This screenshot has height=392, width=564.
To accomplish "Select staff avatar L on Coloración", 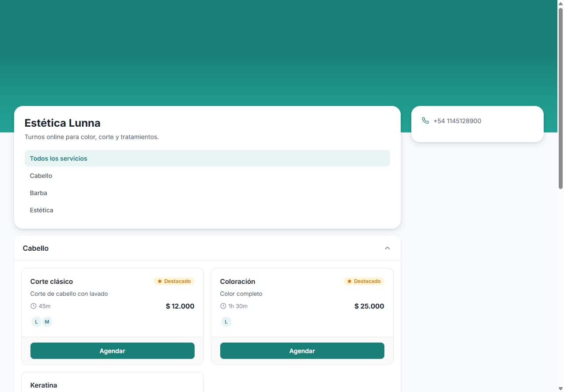I will [226, 322].
